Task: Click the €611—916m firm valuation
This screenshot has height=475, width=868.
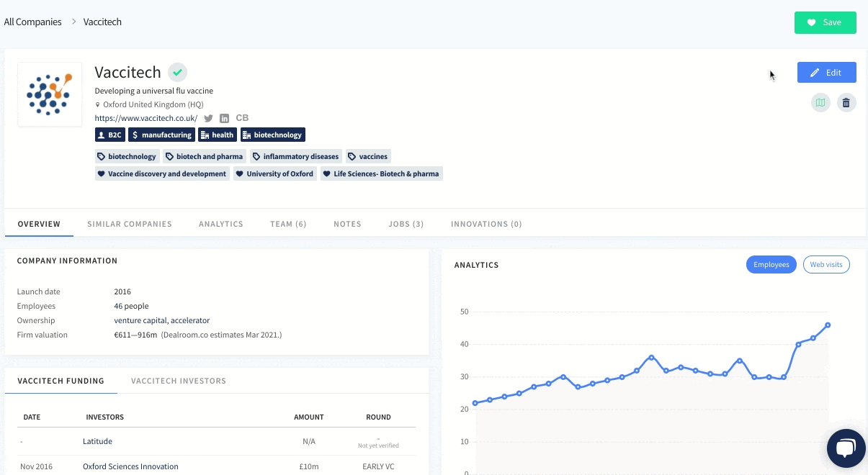Action: 135,335
